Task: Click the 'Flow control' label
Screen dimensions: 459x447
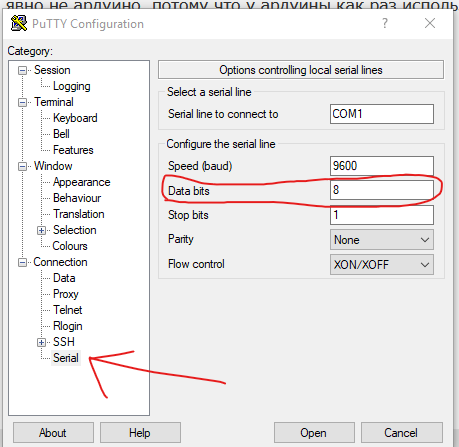Action: point(196,264)
